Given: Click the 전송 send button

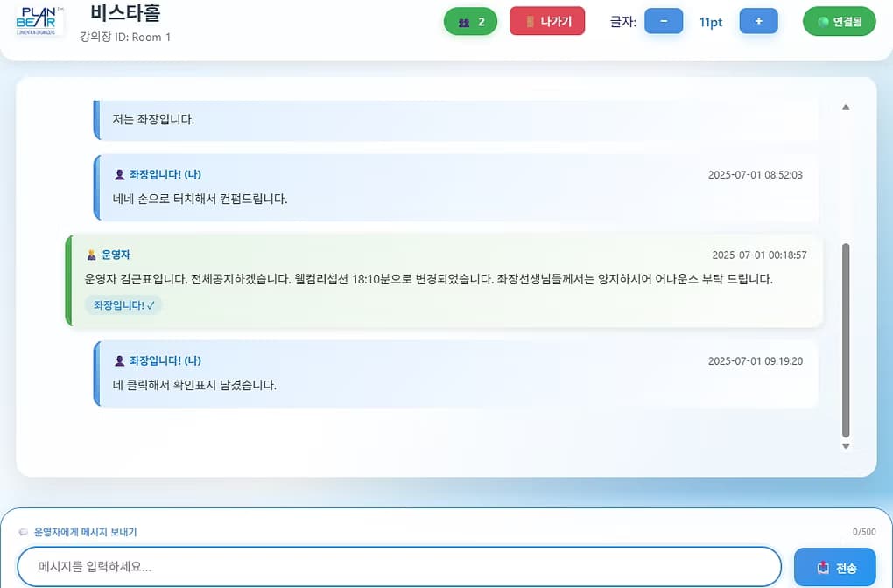Looking at the screenshot, I should pos(835,568).
